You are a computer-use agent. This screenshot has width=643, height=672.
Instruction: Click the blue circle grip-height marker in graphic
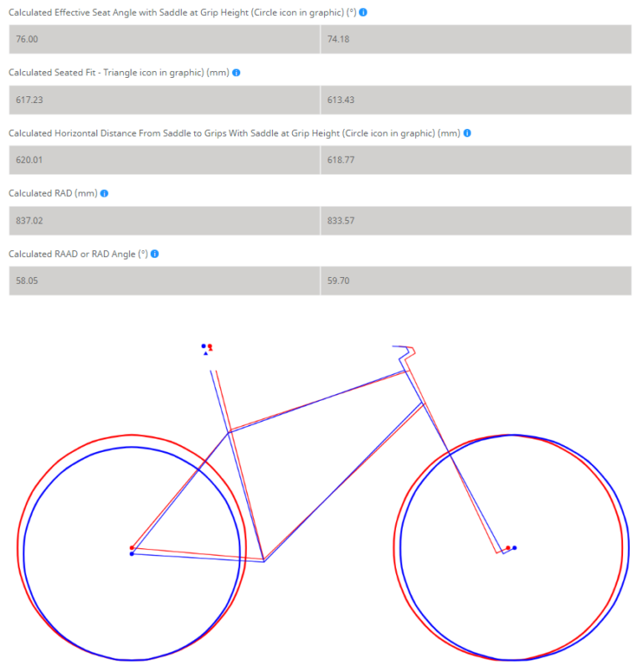203,346
